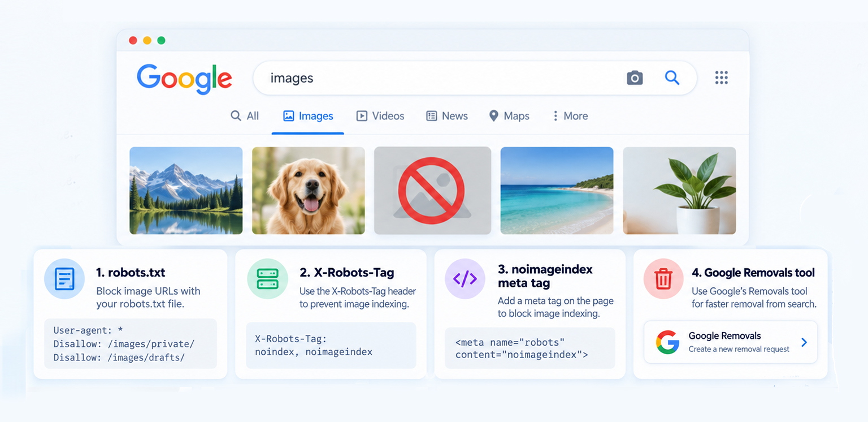Click the Google logo
The image size is (868, 422).
pos(184,79)
